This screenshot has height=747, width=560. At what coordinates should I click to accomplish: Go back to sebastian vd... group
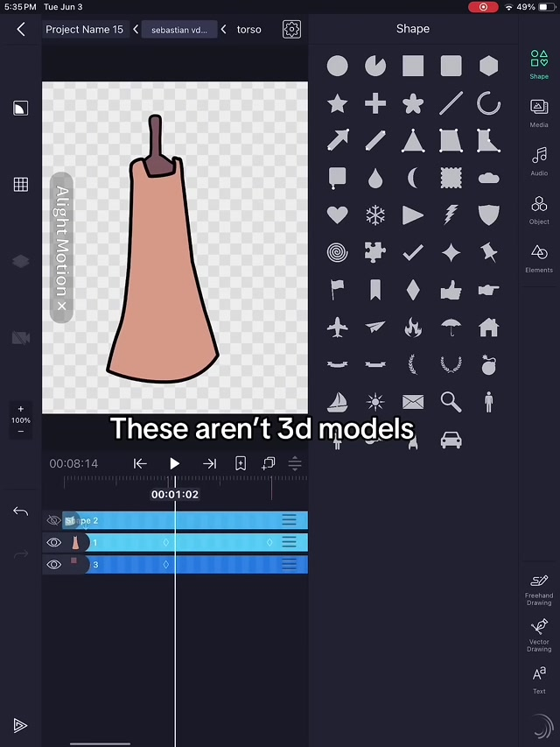179,30
